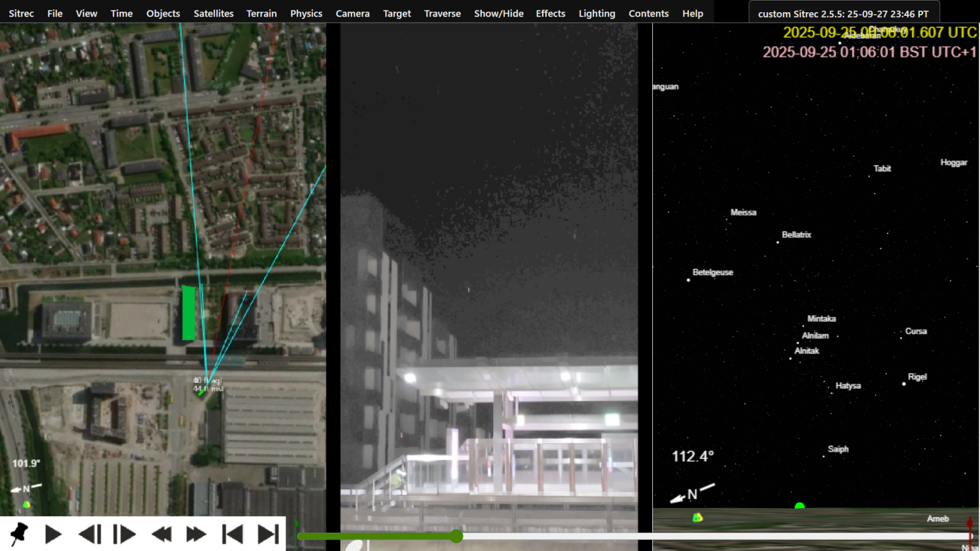Click the fast rewind icon
Image resolution: width=980 pixels, height=551 pixels.
[161, 534]
